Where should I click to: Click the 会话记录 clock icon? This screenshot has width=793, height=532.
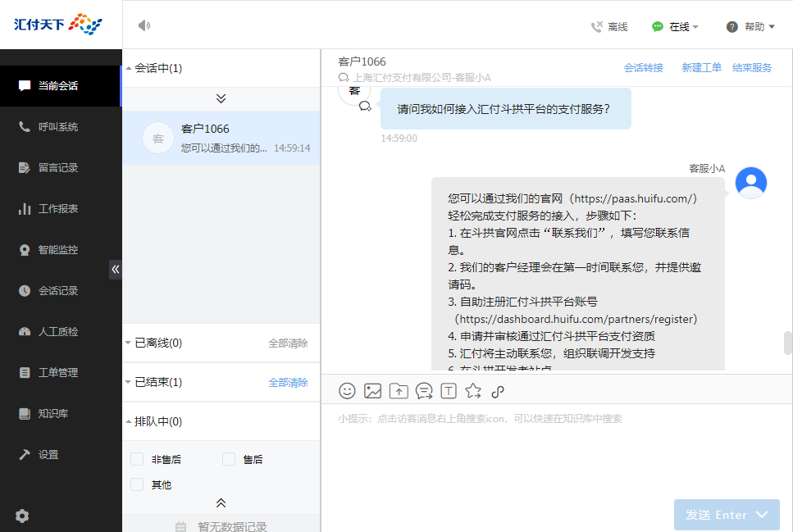tap(25, 290)
